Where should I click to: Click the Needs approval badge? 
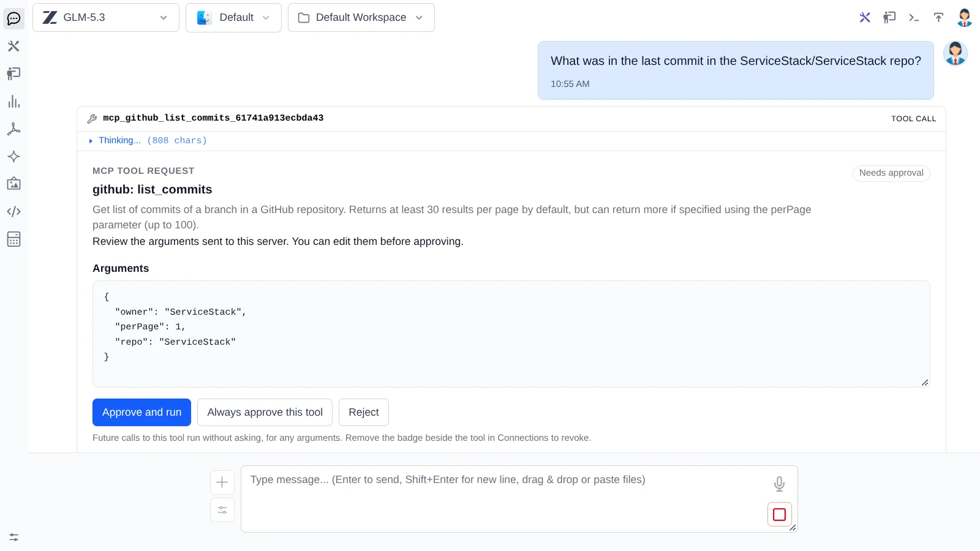[x=891, y=173]
